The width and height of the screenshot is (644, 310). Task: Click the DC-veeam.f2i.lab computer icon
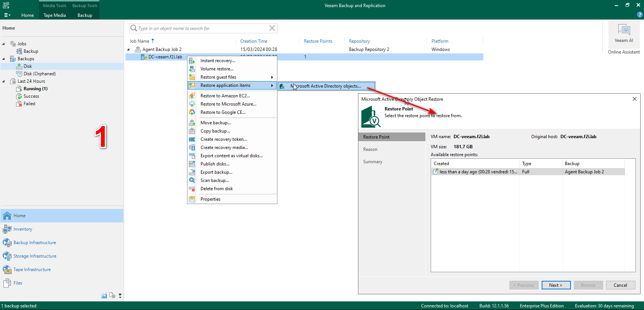click(144, 57)
